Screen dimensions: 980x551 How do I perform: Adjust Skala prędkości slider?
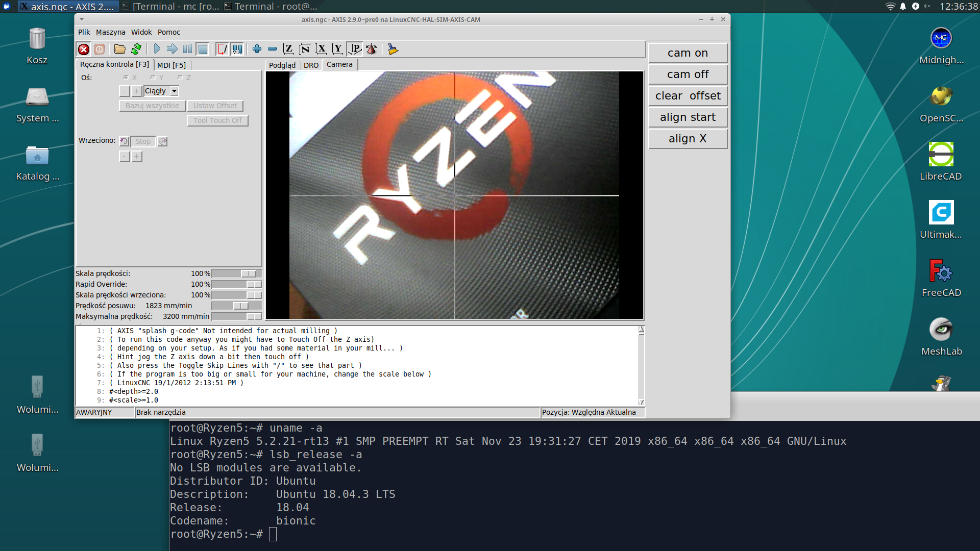tap(236, 273)
